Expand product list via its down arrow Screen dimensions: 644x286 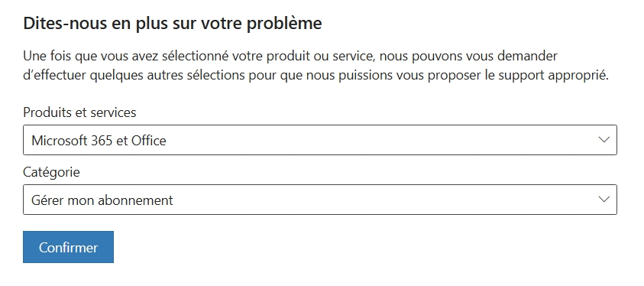604,140
